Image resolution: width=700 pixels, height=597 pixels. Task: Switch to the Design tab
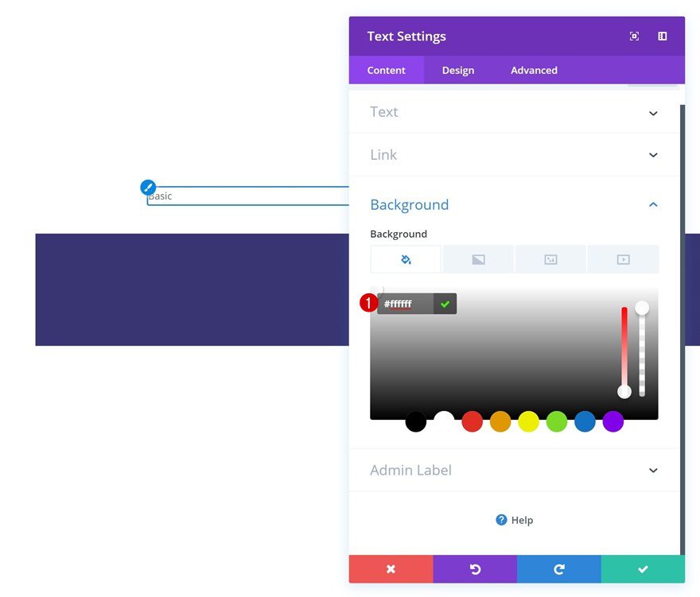click(x=457, y=70)
